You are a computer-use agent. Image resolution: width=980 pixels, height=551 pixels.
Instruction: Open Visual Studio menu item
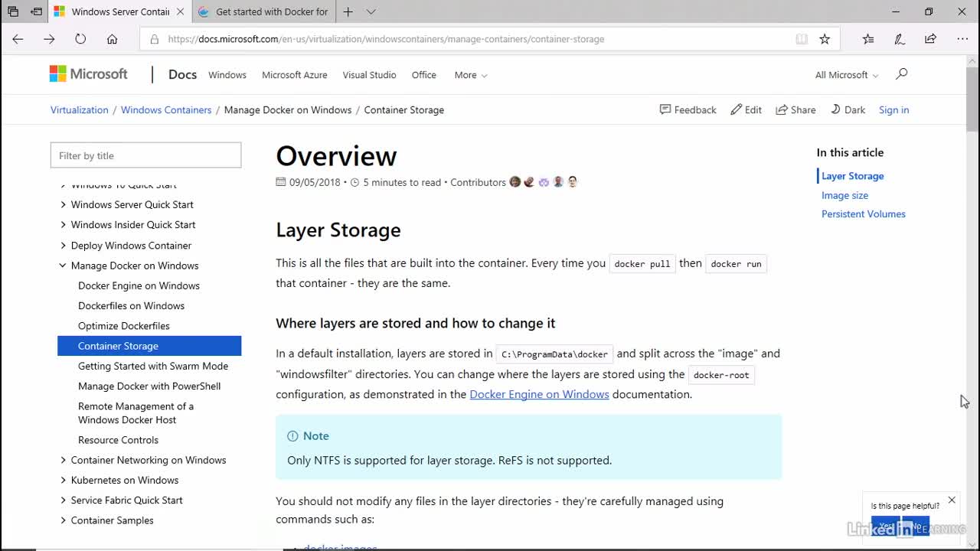click(x=369, y=75)
